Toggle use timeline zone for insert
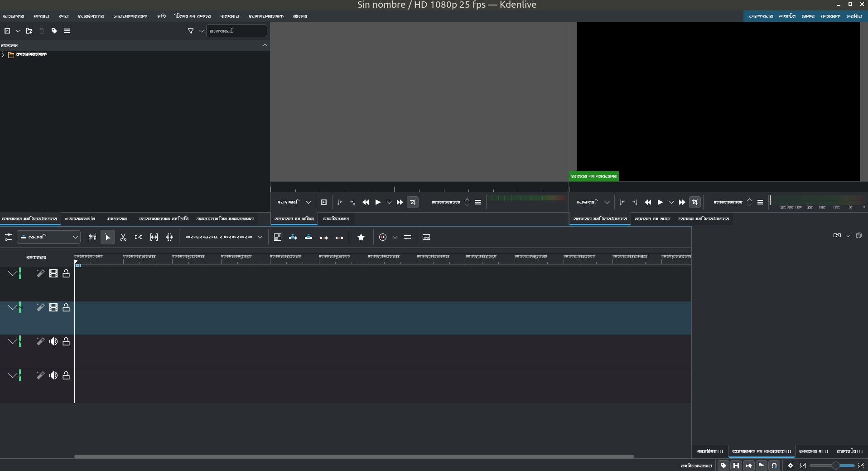 pos(92,237)
